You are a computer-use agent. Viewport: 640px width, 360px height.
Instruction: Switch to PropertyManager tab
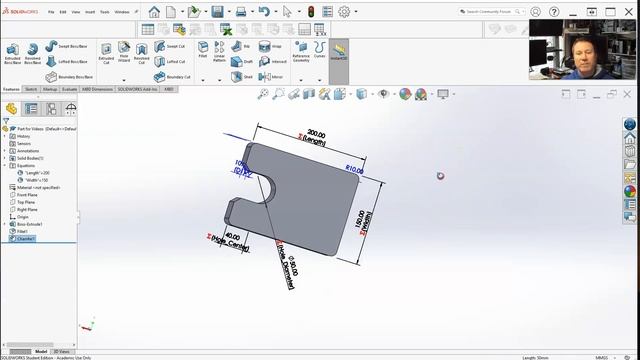(31, 109)
